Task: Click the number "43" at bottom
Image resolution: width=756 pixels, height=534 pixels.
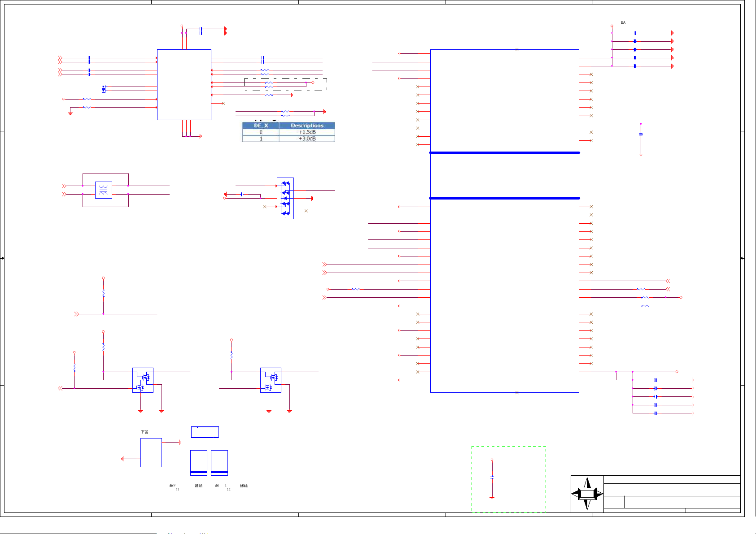Action: point(177,490)
